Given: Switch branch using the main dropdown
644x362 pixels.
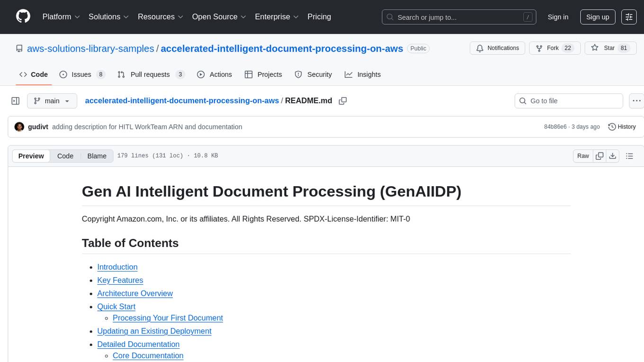Looking at the screenshot, I should point(52,101).
